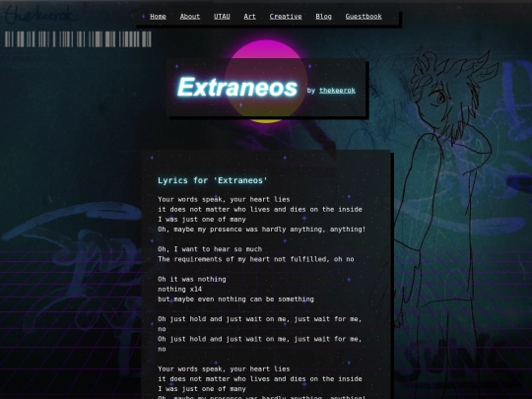
Task: Click the 'Lyrics for 'Extraneos'' heading
Action: coord(213,180)
